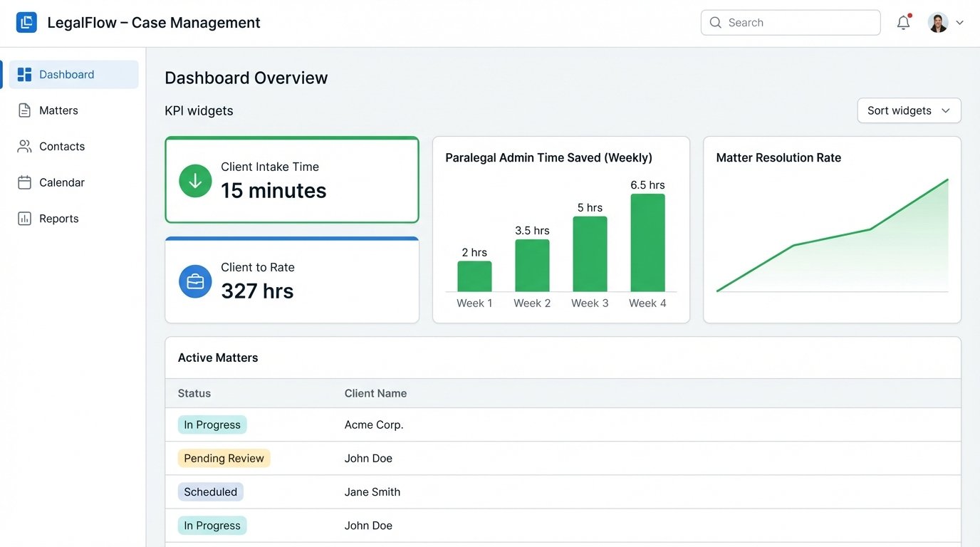Click the Scheduled status badge
Screen dimensions: 980x547
pyautogui.click(x=210, y=492)
